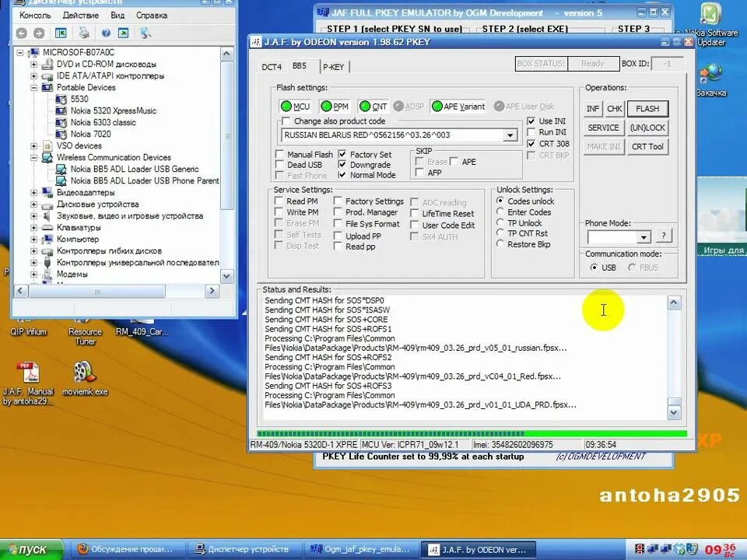This screenshot has height=560, width=747.
Task: Expand DVD и CD-ROM дисководы node
Action: (x=33, y=64)
